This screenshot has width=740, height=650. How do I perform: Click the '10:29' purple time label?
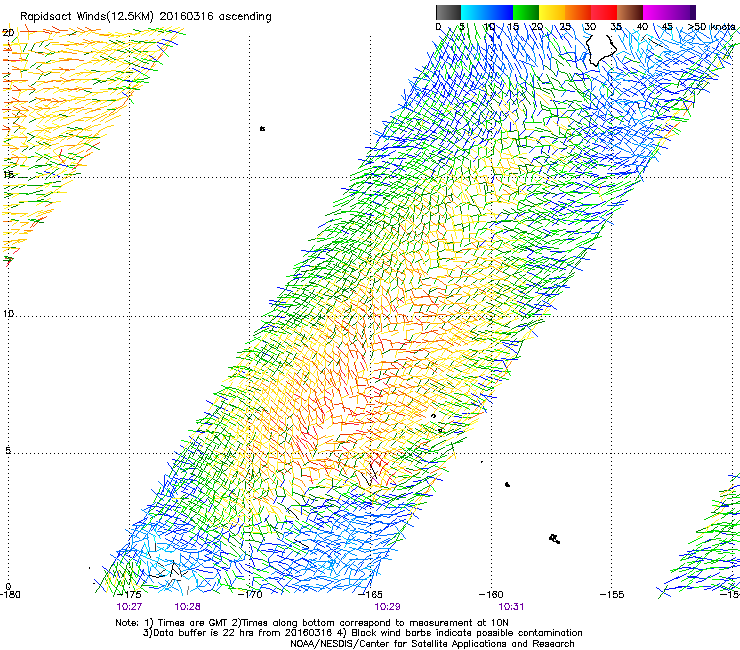tap(387, 607)
